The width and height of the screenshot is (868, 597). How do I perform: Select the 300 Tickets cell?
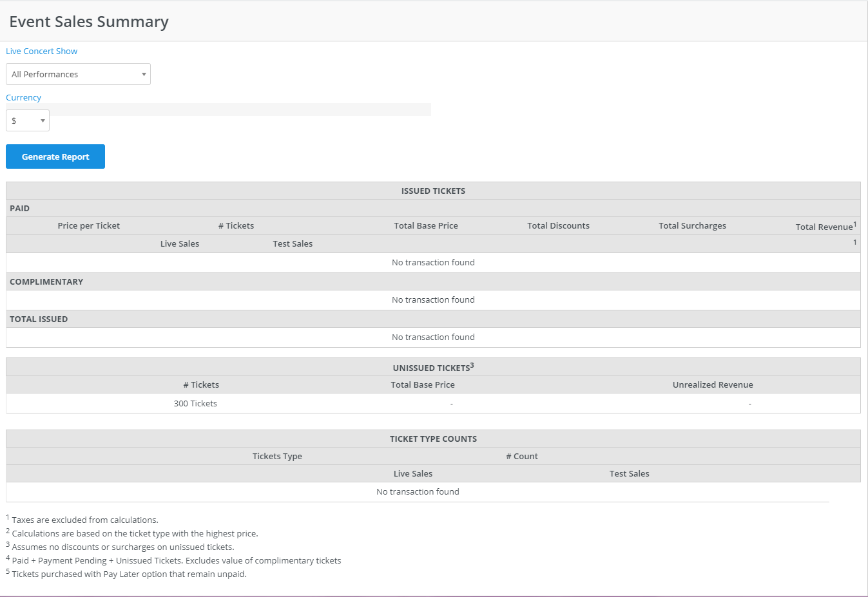(195, 404)
